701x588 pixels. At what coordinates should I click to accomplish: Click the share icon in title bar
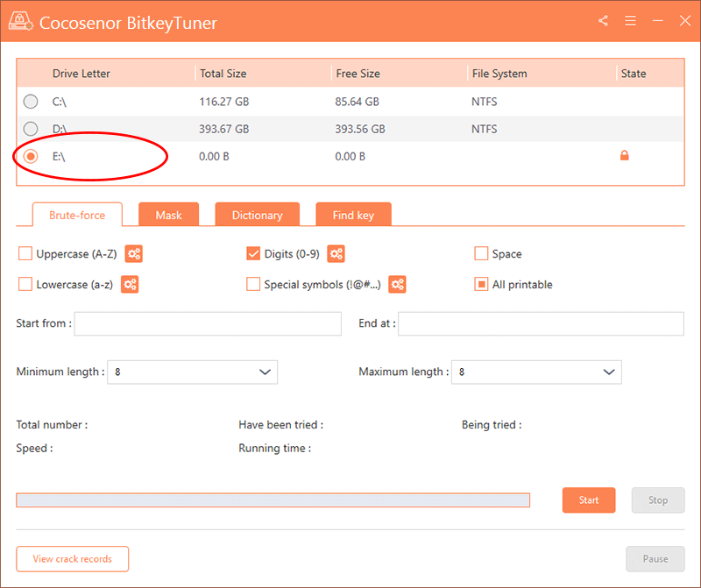click(603, 20)
